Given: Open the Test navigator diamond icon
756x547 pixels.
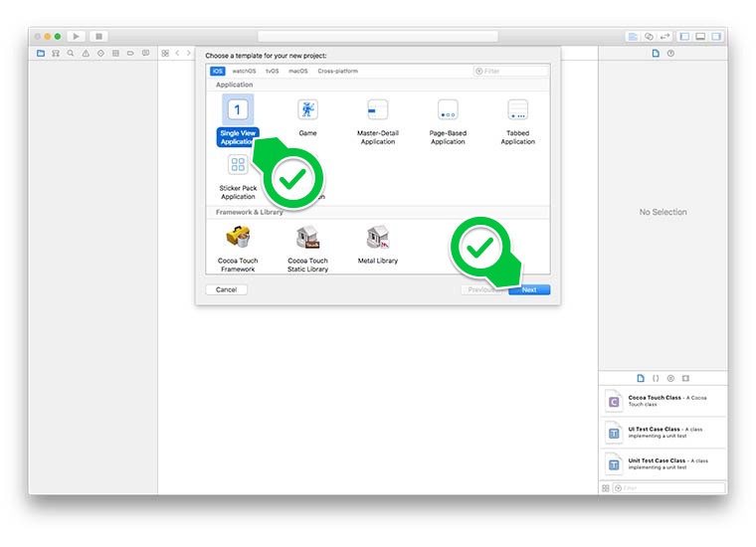Looking at the screenshot, I should pyautogui.click(x=100, y=53).
